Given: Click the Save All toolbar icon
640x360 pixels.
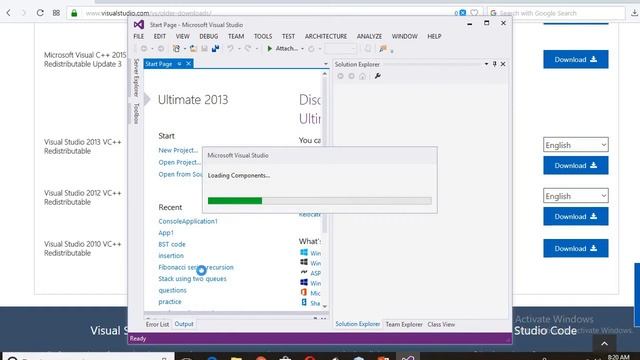Looking at the screenshot, I should tap(216, 49).
